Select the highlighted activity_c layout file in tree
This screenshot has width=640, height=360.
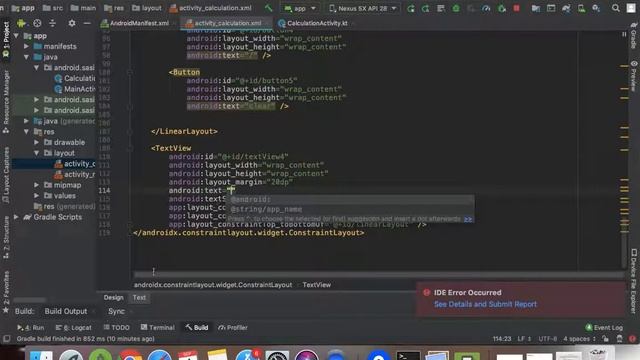[75, 164]
